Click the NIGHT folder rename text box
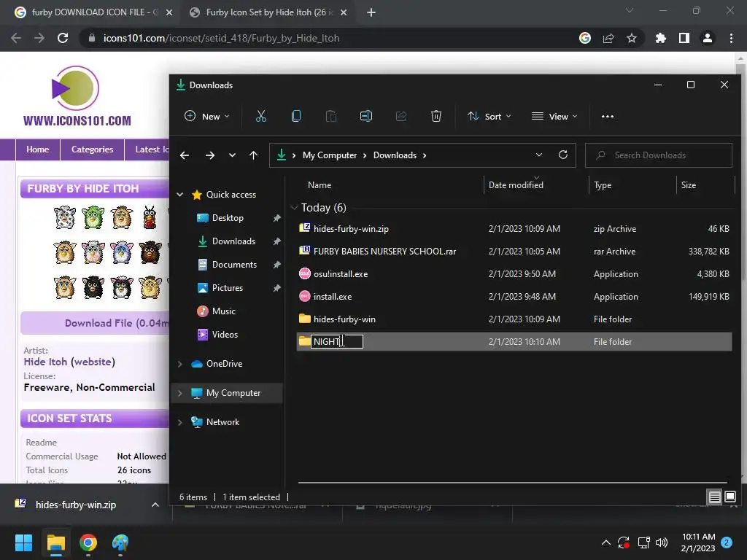This screenshot has width=747, height=560. [x=337, y=341]
